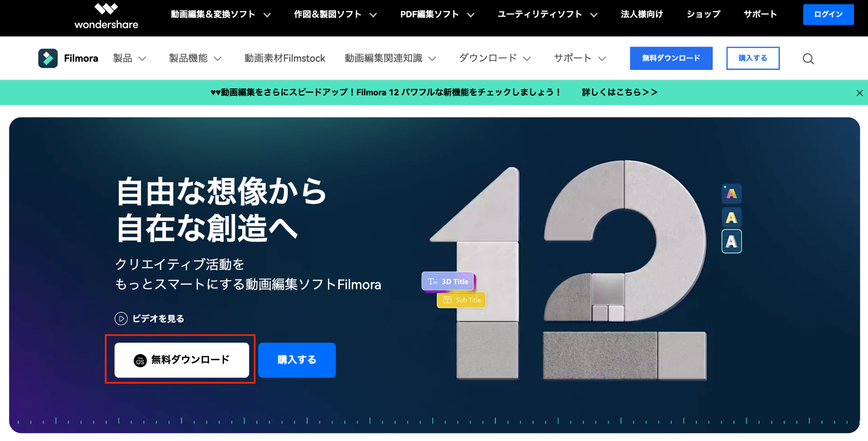Open 動画素材Filmstock link
Viewport: 868px width, 441px height.
tap(285, 58)
